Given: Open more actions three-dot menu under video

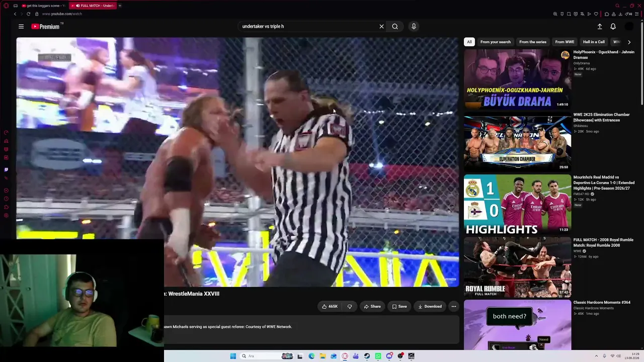Looking at the screenshot, I should tap(453, 306).
